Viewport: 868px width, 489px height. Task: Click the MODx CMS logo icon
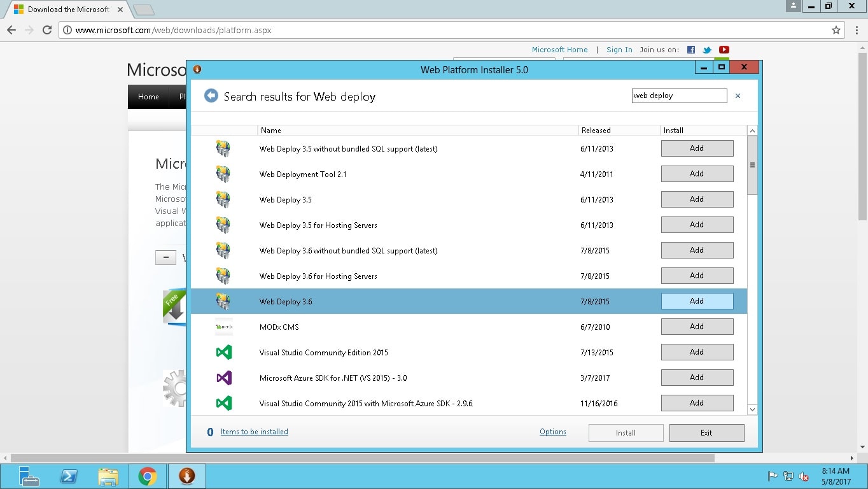pyautogui.click(x=223, y=327)
